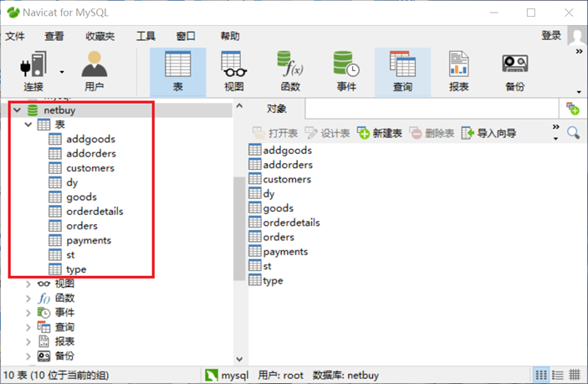Switch to list view icon in status bar

click(x=541, y=375)
